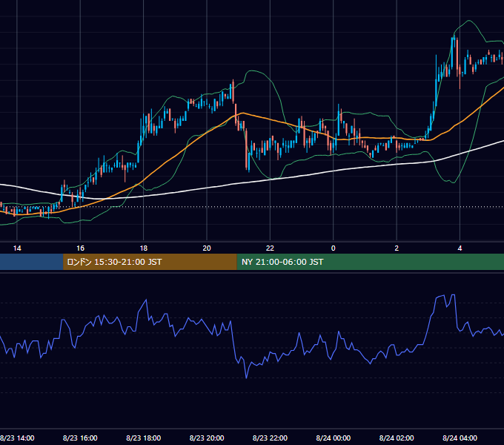
Task: Click hour label 18 on price chart axis
Action: (143, 248)
